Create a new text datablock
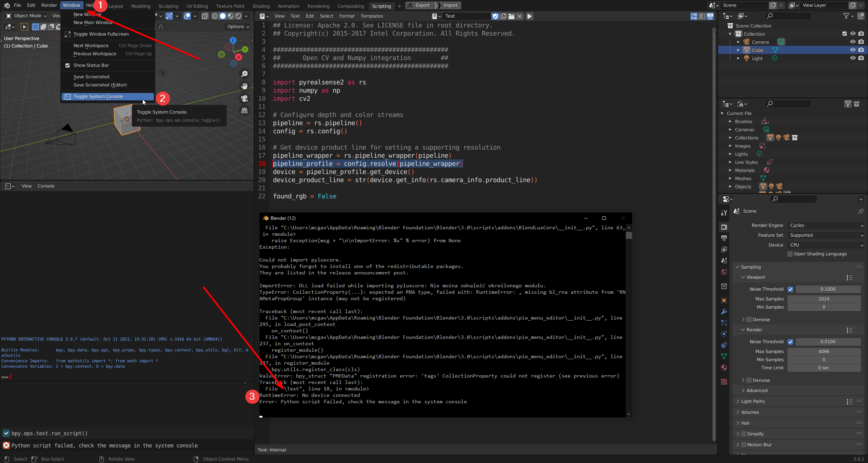Screen dimensions: 868x463 click(x=504, y=16)
